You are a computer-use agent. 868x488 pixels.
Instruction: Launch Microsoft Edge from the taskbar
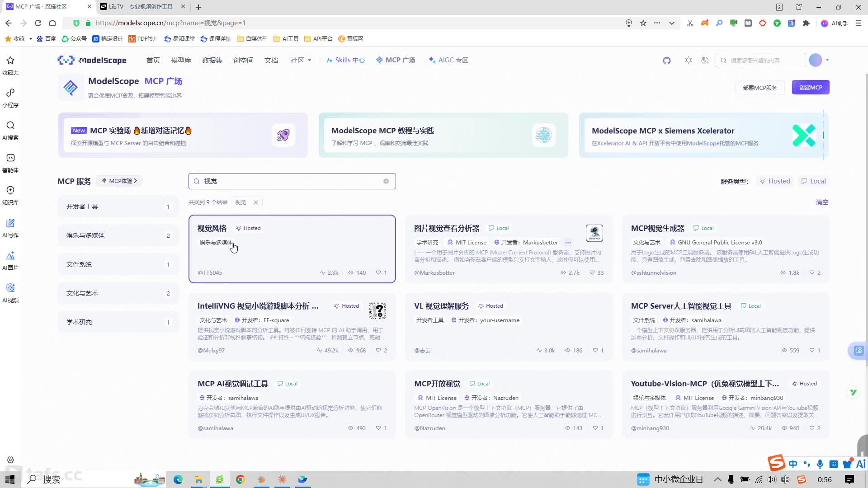(178, 479)
